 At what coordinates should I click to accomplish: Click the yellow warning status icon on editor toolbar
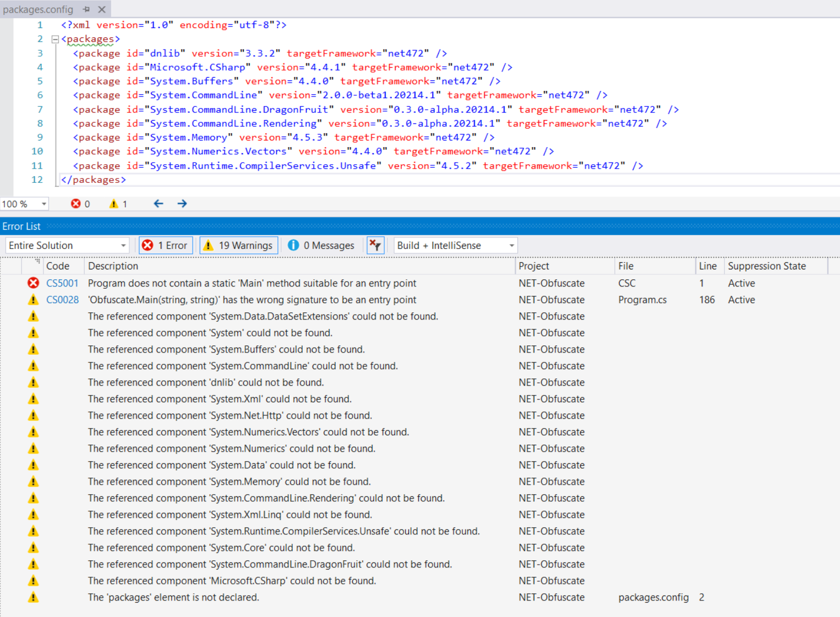tap(113, 203)
